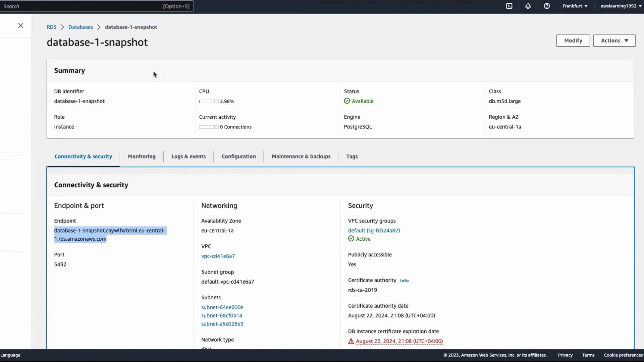Open the default (sg-fcb24a87) security group link
644x362 pixels.
(x=374, y=230)
